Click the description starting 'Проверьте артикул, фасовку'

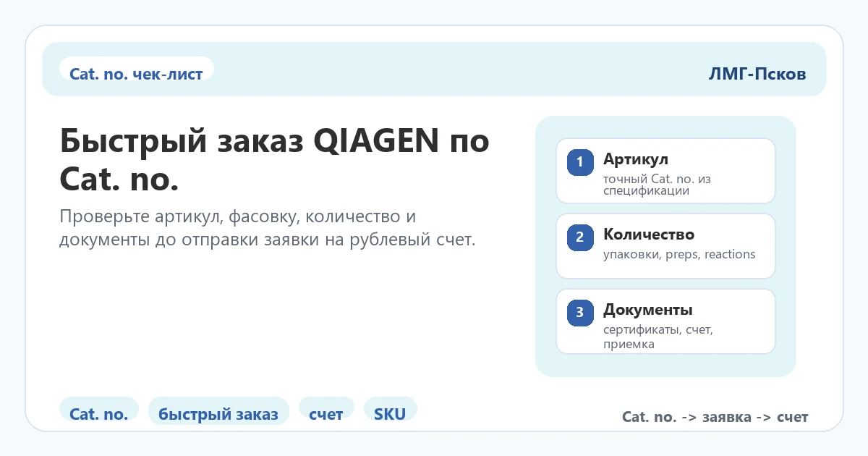tap(268, 229)
